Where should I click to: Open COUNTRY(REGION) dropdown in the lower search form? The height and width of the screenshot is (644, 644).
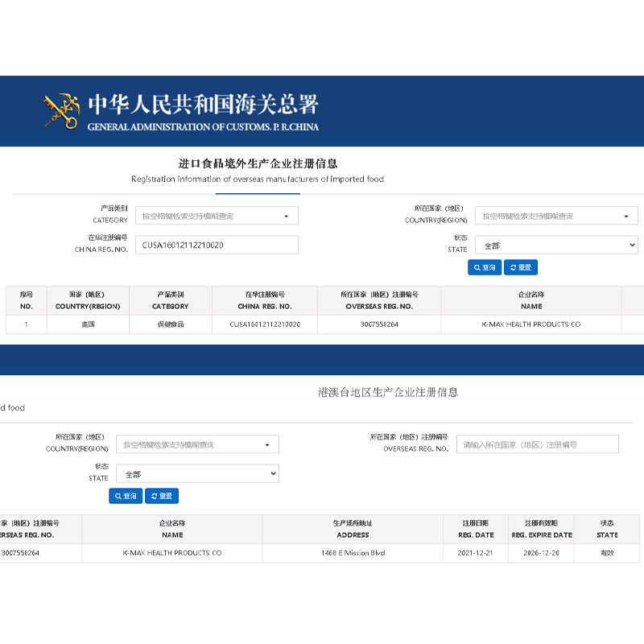point(197,444)
